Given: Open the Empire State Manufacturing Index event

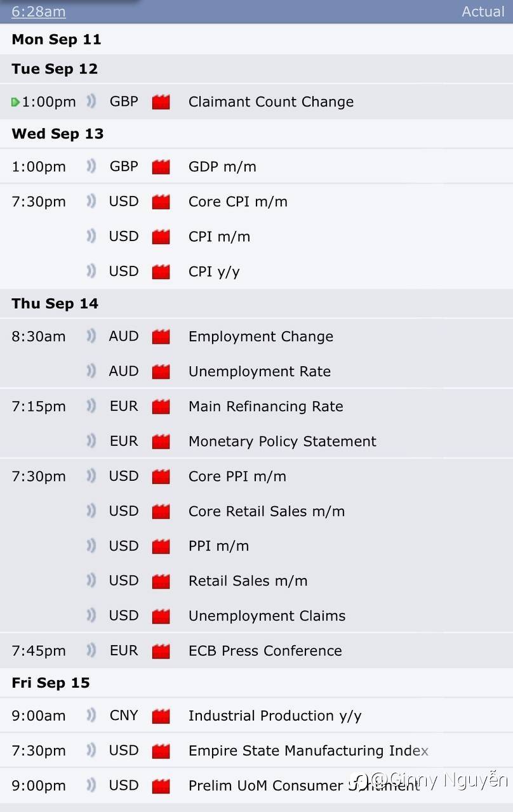Looking at the screenshot, I should pos(308,751).
